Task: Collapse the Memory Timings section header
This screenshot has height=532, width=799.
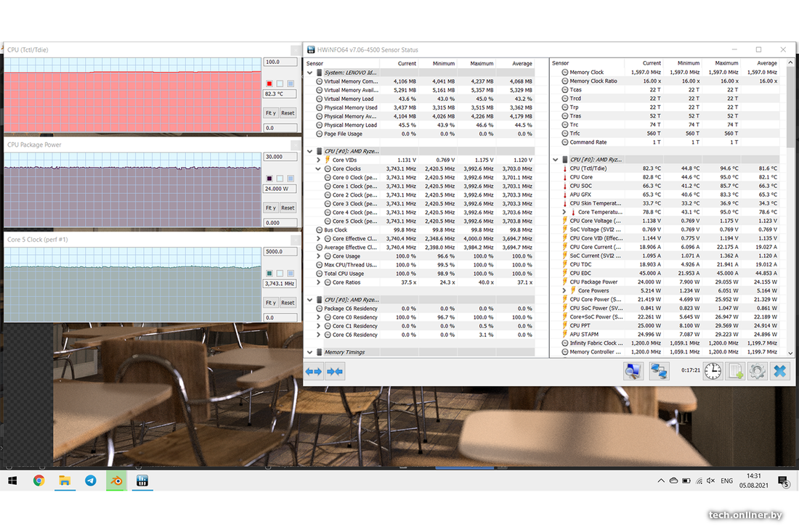Action: pyautogui.click(x=310, y=352)
